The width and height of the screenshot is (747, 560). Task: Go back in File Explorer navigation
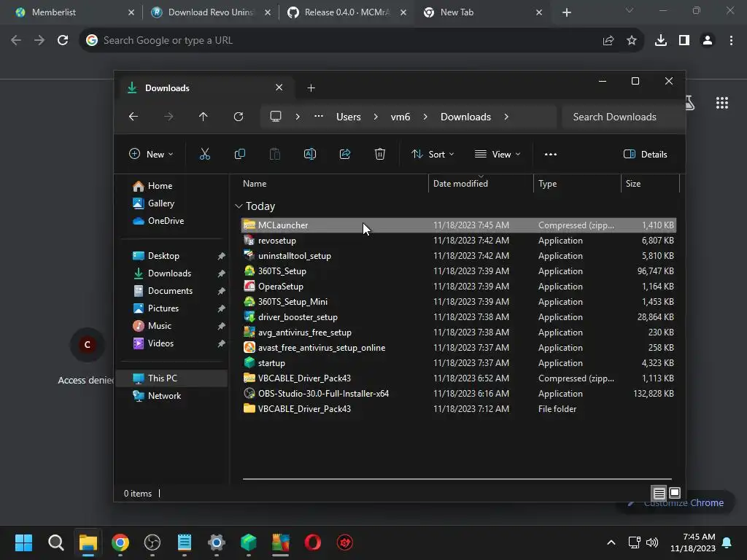133,117
